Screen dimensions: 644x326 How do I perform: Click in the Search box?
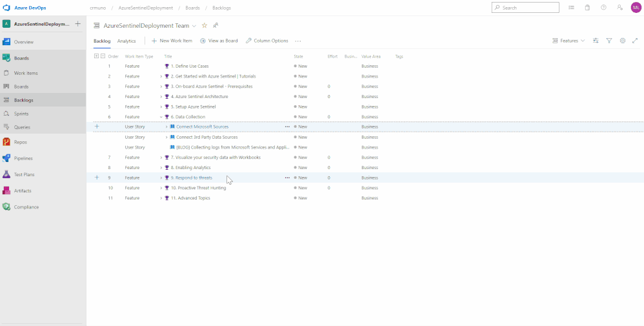click(525, 7)
